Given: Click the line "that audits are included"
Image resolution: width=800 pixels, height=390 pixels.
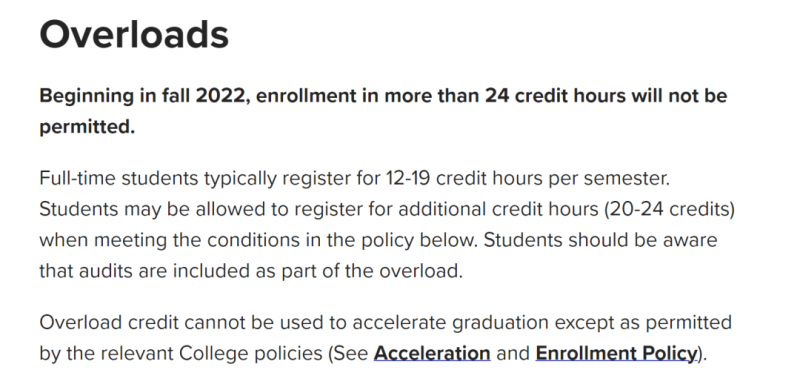Looking at the screenshot, I should (251, 271).
